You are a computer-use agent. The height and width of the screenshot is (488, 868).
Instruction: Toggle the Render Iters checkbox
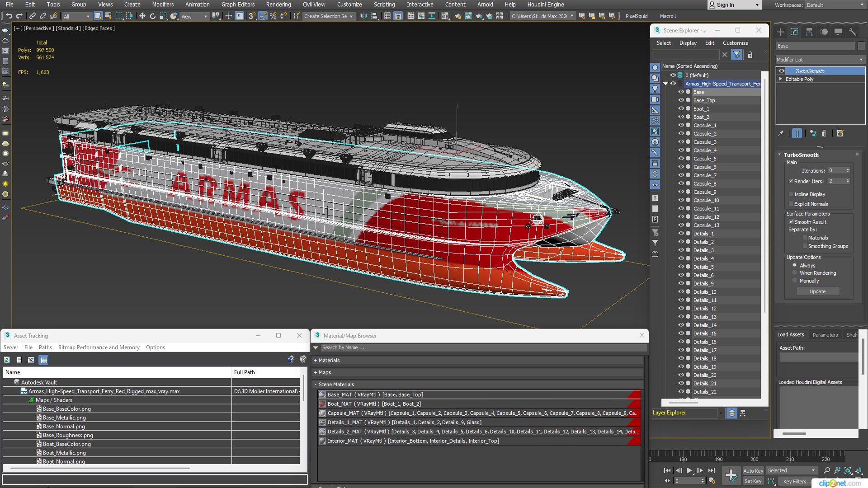tap(791, 181)
